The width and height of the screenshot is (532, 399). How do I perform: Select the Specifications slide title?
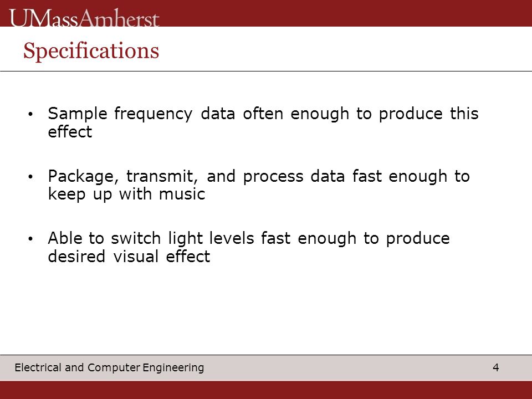coord(91,51)
